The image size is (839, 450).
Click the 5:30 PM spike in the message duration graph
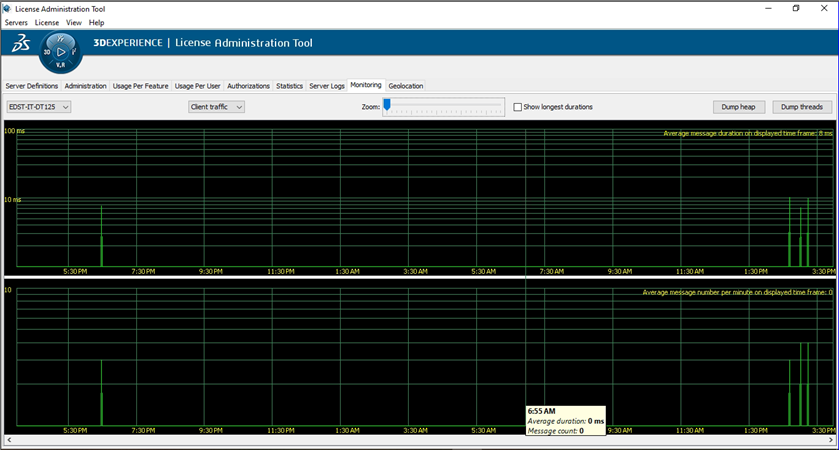coord(101,250)
